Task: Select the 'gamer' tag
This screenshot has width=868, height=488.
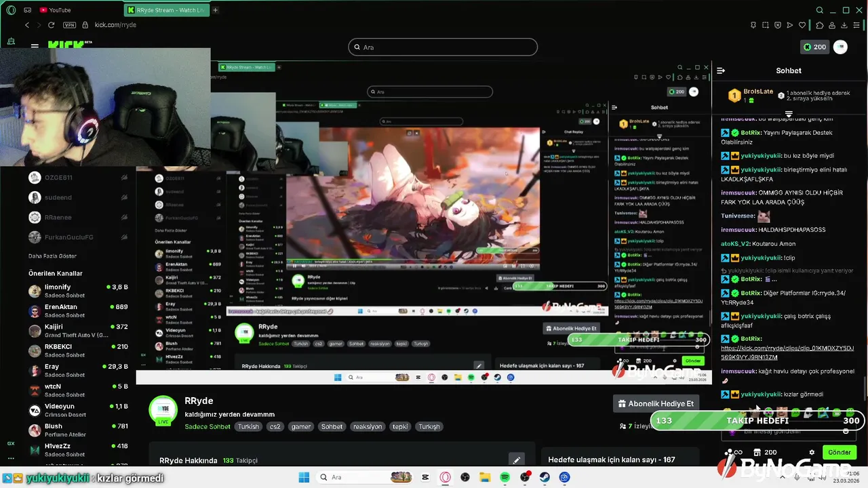Action: pos(301,427)
